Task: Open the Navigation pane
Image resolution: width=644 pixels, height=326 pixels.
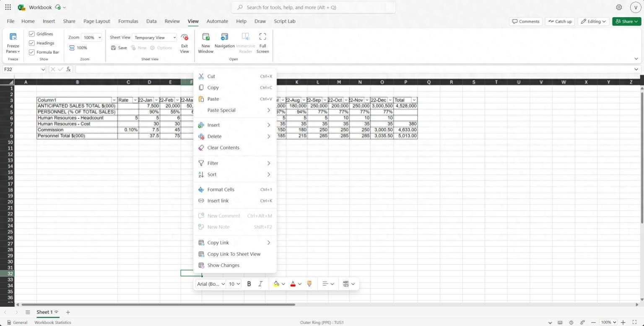Action: 225,41
